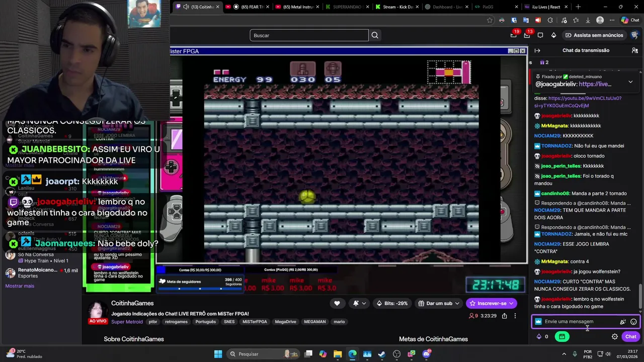Open File Explorer from the taskbar
Screen dimensions: 644x362
pyautogui.click(x=338, y=354)
